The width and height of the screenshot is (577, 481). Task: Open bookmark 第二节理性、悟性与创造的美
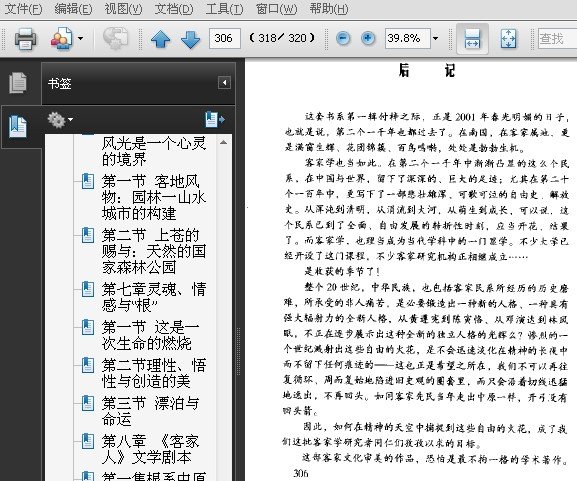click(x=154, y=373)
